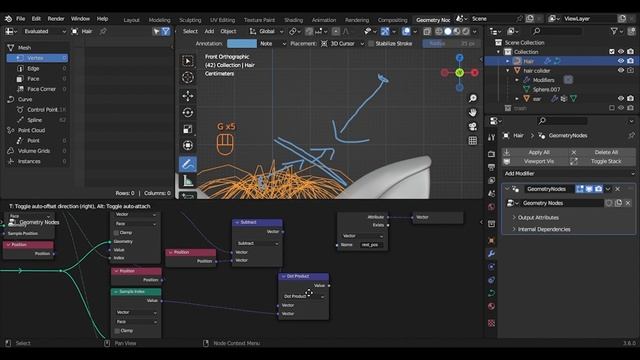Click the viewport zoom magnifier icon
Screen dimensions: 640x360
[x=473, y=98]
